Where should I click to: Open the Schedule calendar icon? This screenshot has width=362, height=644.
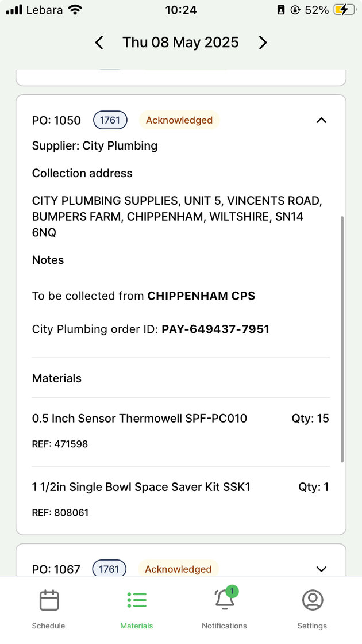coord(49,600)
